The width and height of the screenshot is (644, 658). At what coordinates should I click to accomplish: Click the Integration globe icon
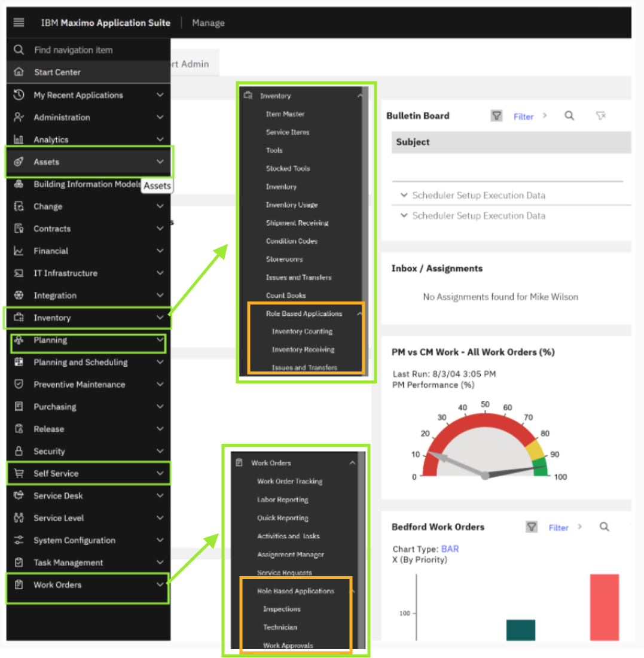tap(19, 295)
